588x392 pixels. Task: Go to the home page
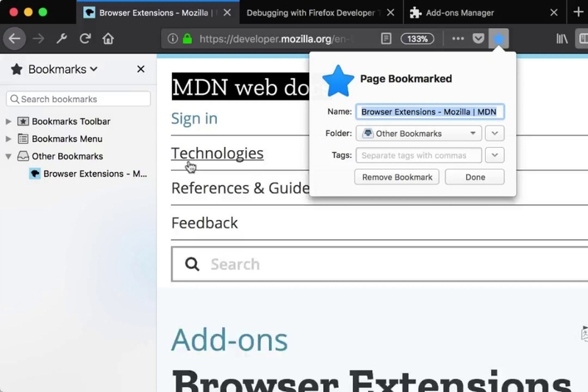click(108, 39)
